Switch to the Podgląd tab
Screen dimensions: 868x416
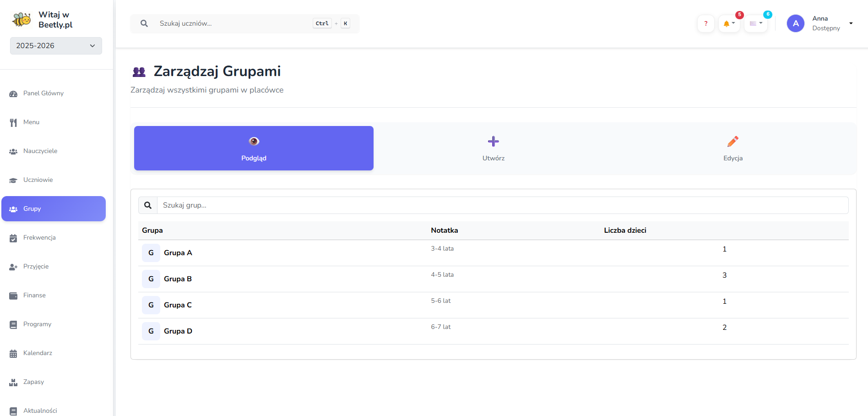click(254, 148)
